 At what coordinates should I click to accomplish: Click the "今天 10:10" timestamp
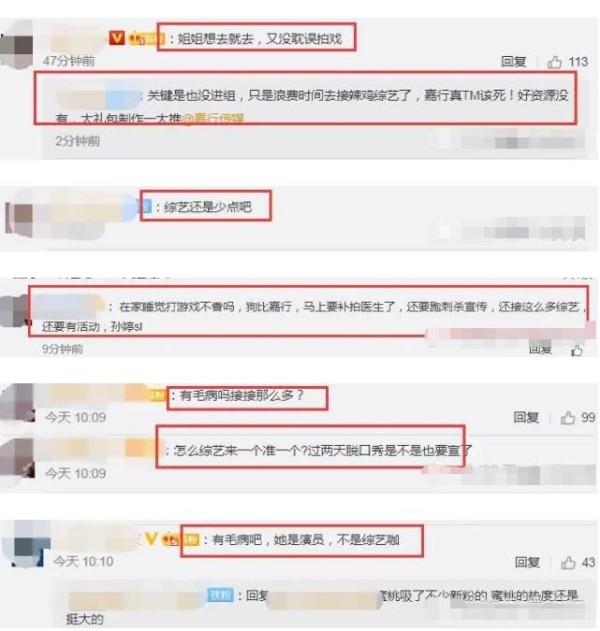point(83,561)
